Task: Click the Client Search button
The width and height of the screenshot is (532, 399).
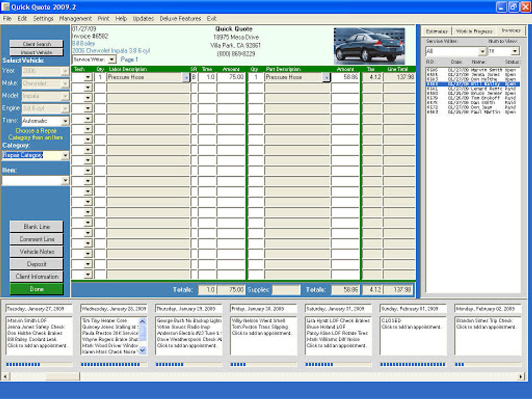Action: (37, 44)
